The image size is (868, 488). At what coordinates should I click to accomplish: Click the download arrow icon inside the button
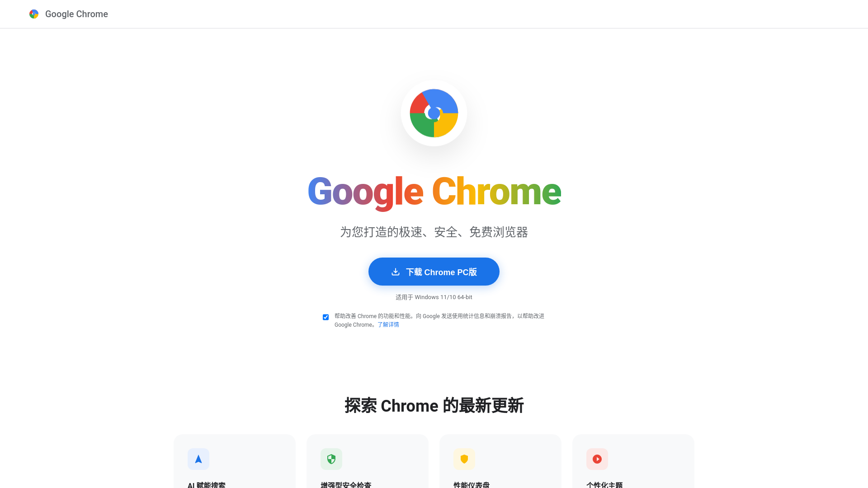tap(396, 272)
